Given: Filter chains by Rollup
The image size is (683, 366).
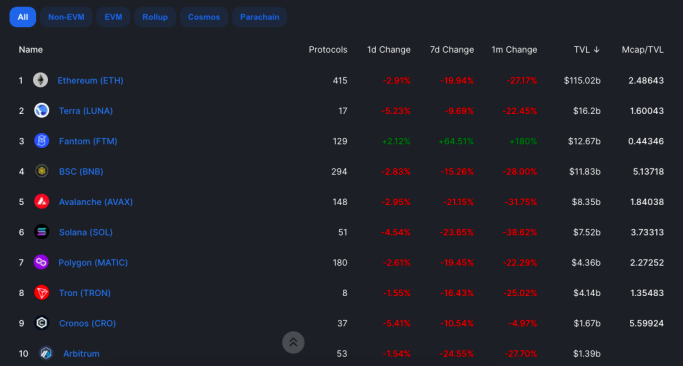Looking at the screenshot, I should 155,17.
